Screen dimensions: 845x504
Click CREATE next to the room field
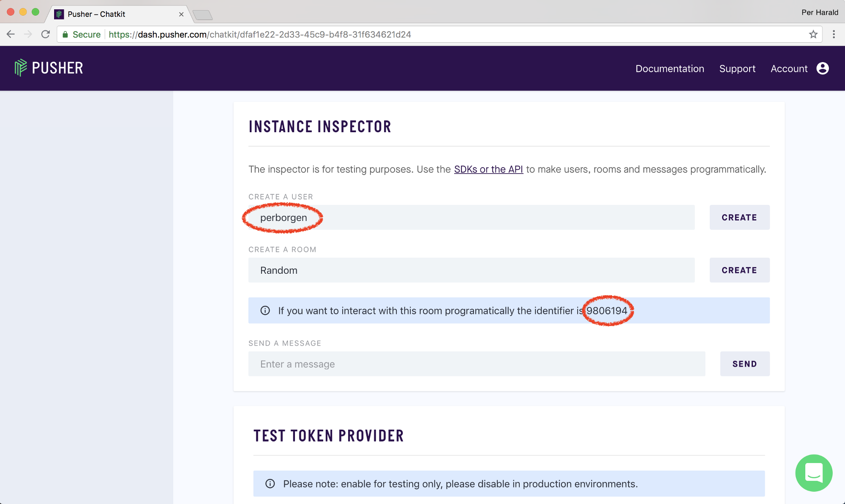point(739,270)
